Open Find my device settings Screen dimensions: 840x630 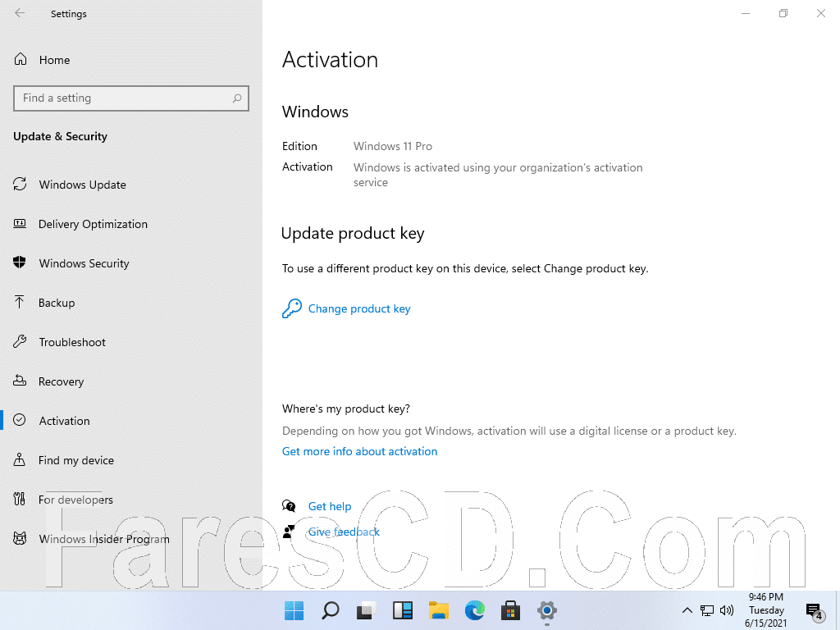coord(76,460)
